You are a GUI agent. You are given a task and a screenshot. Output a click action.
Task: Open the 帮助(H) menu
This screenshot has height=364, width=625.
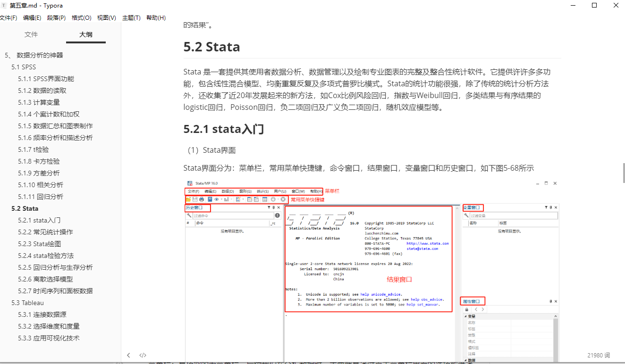tap(156, 18)
